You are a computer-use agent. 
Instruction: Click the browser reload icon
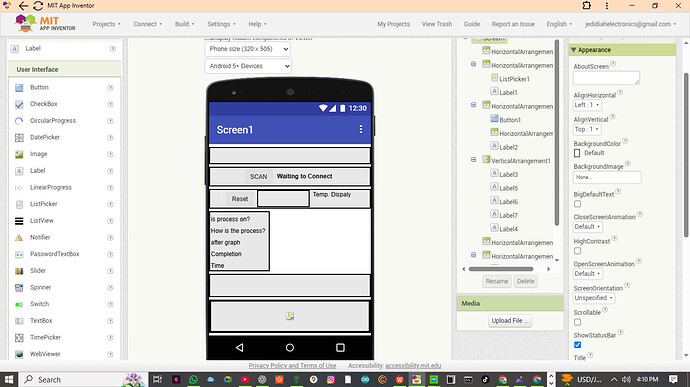click(38, 6)
